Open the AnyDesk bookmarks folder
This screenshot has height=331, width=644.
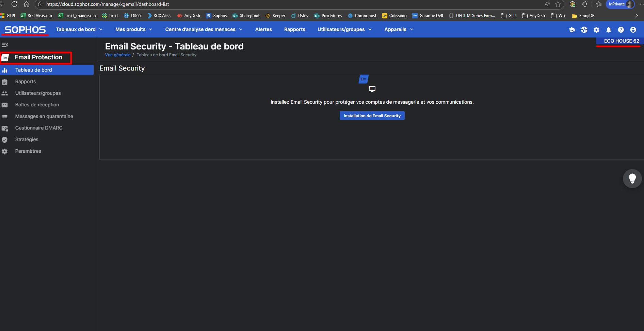(x=534, y=16)
